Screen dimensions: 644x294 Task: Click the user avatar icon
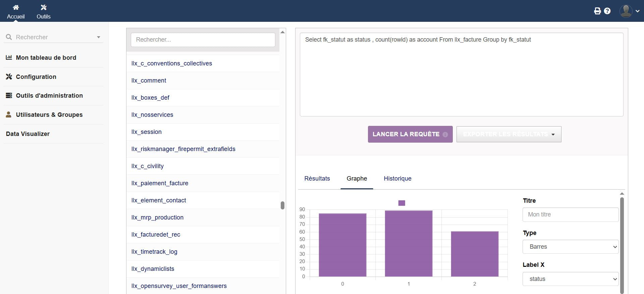(626, 11)
